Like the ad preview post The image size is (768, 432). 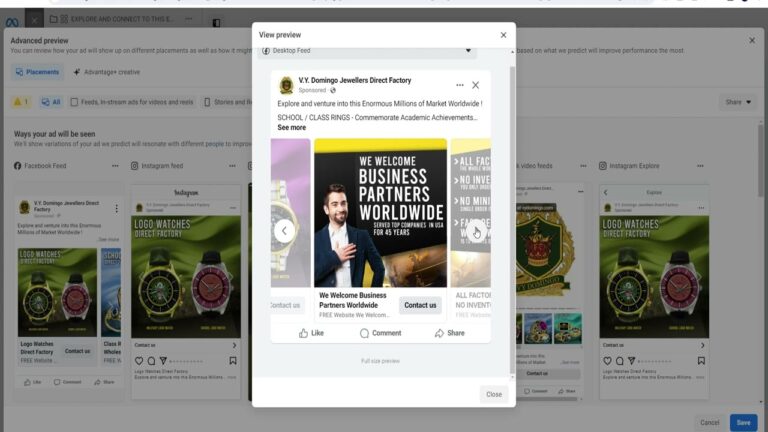tap(311, 333)
